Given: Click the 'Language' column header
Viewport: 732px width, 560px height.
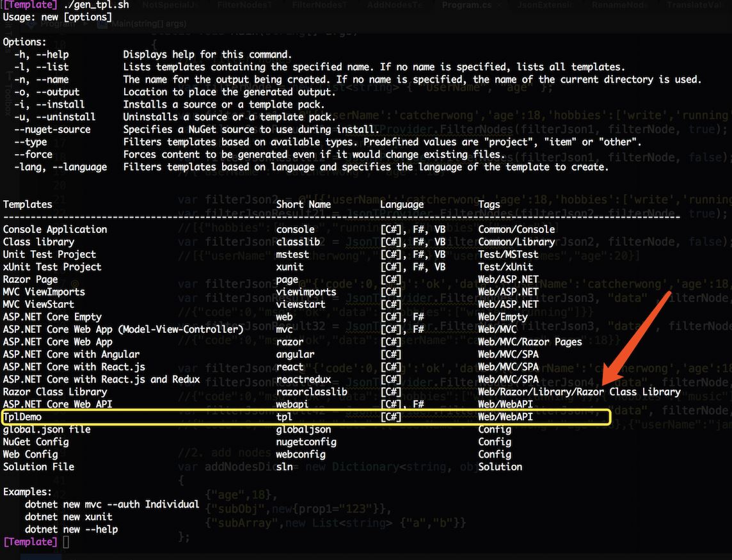Looking at the screenshot, I should (x=402, y=204).
